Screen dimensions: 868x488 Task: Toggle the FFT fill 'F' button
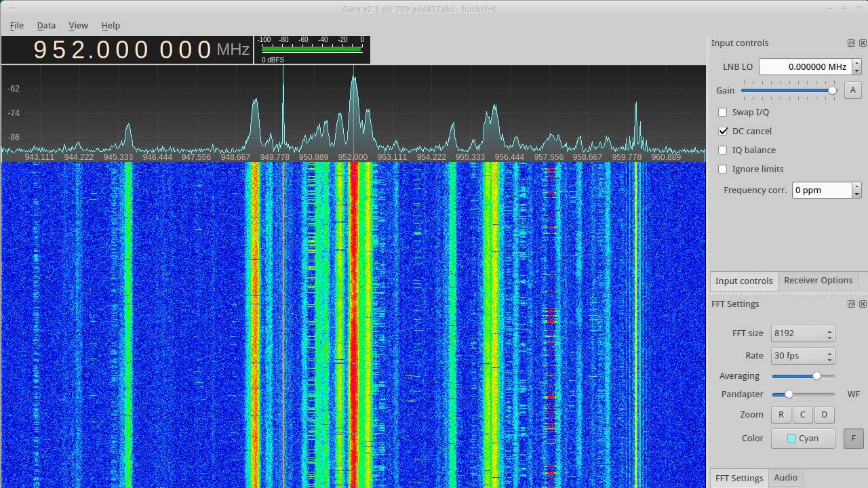(x=853, y=439)
